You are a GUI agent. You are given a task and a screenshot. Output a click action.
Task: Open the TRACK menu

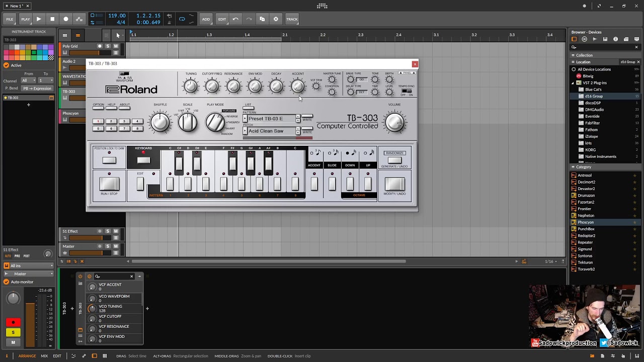click(x=292, y=19)
